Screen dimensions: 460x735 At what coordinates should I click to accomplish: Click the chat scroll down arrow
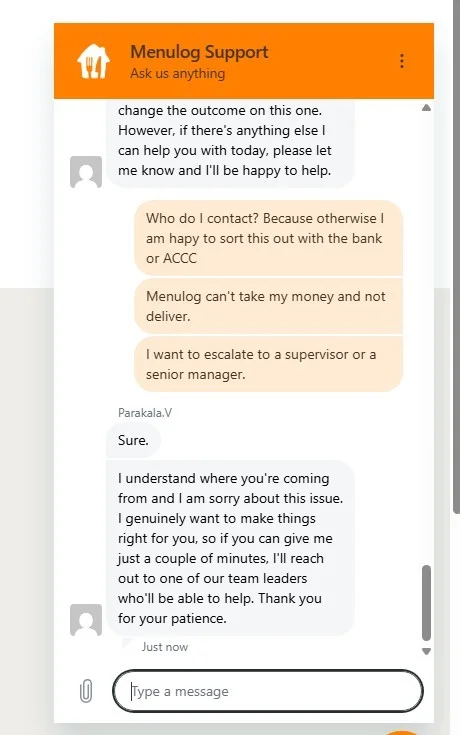[x=426, y=651]
